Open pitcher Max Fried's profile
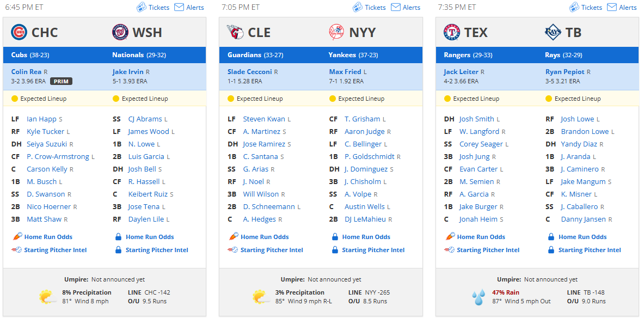Viewport: 644px width, 324px height. (345, 71)
